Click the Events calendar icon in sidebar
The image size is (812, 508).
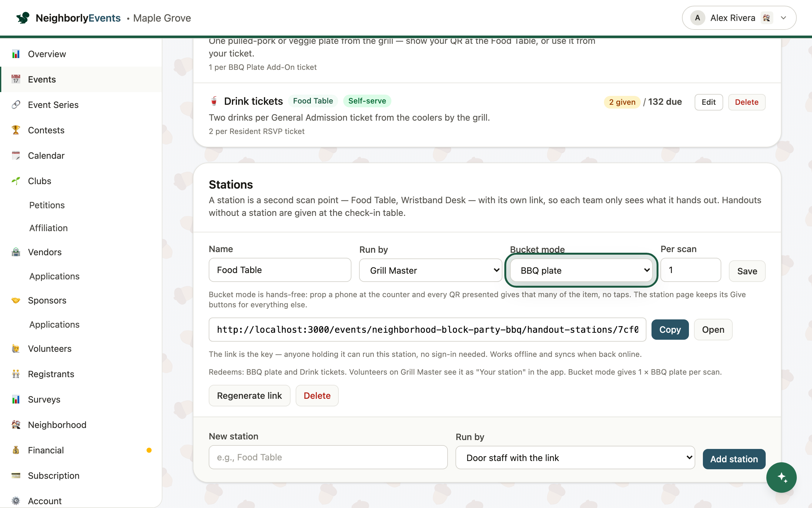pyautogui.click(x=16, y=79)
